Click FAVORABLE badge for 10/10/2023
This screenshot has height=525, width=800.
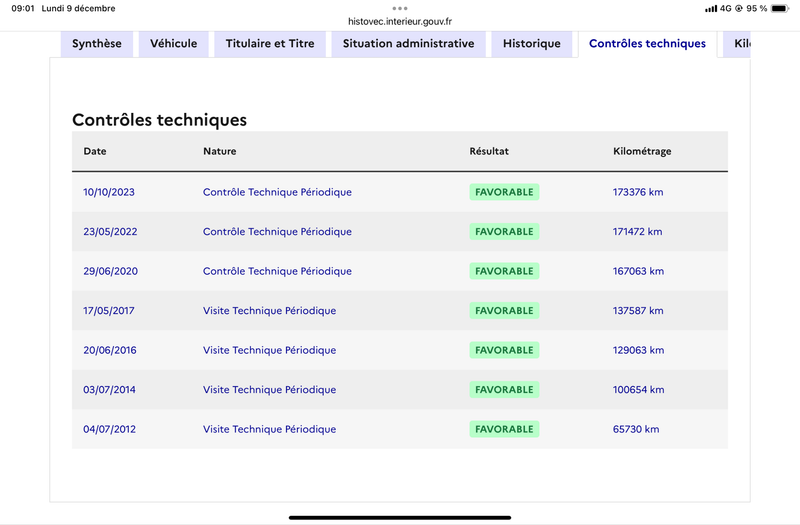coord(504,192)
